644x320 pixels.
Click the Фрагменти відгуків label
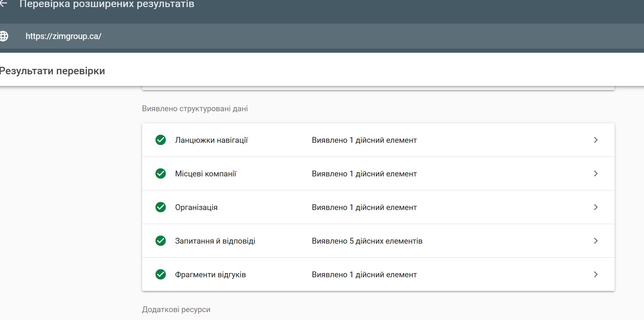click(210, 275)
